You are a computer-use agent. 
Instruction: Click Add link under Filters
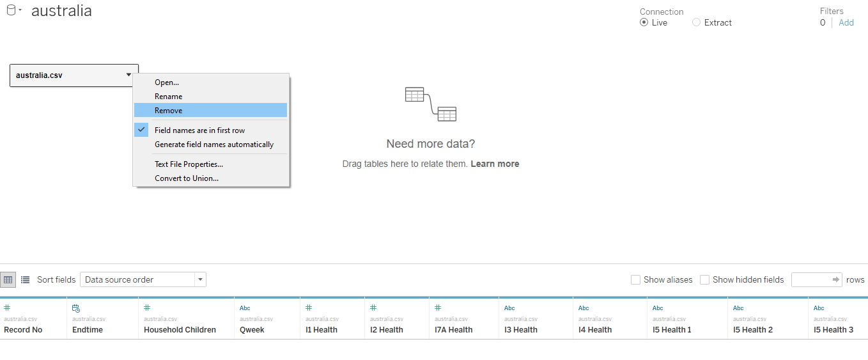pos(846,22)
